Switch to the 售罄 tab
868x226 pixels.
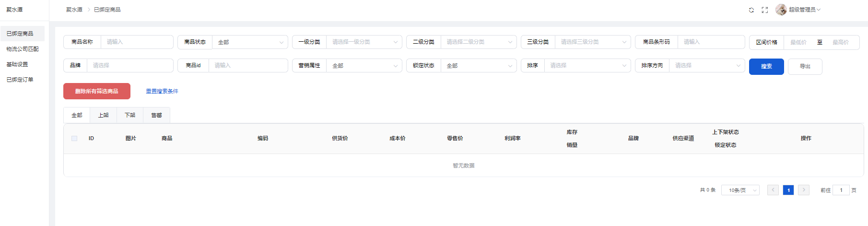pyautogui.click(x=156, y=115)
